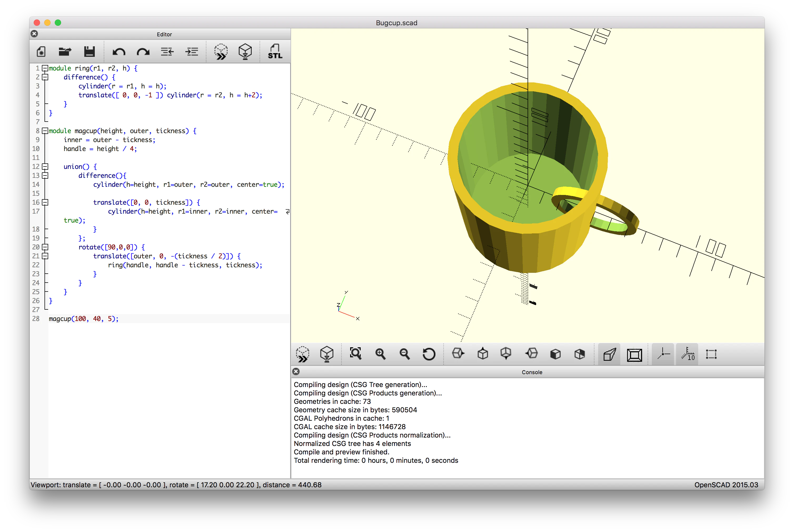
Task: Select the second orientation view cube
Action: point(482,354)
